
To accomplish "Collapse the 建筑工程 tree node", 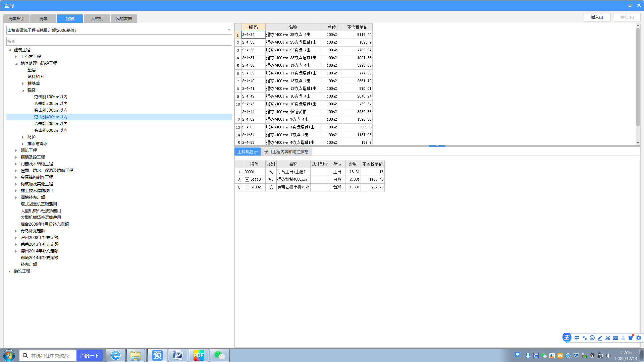I will 10,50.
